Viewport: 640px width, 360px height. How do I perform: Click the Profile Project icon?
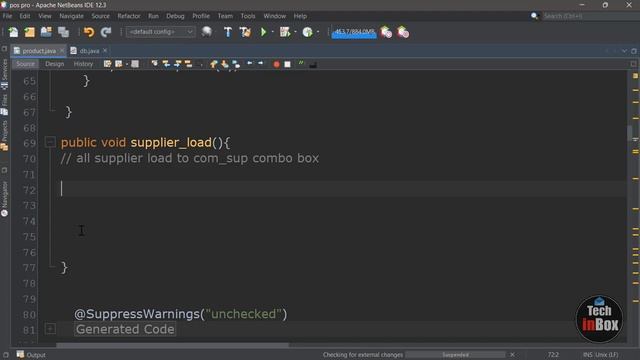pos(307,32)
